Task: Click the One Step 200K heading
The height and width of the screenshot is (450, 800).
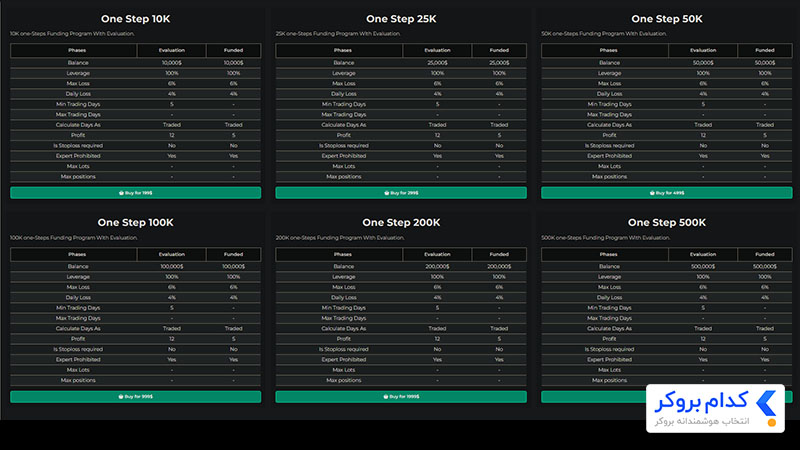Action: click(401, 222)
